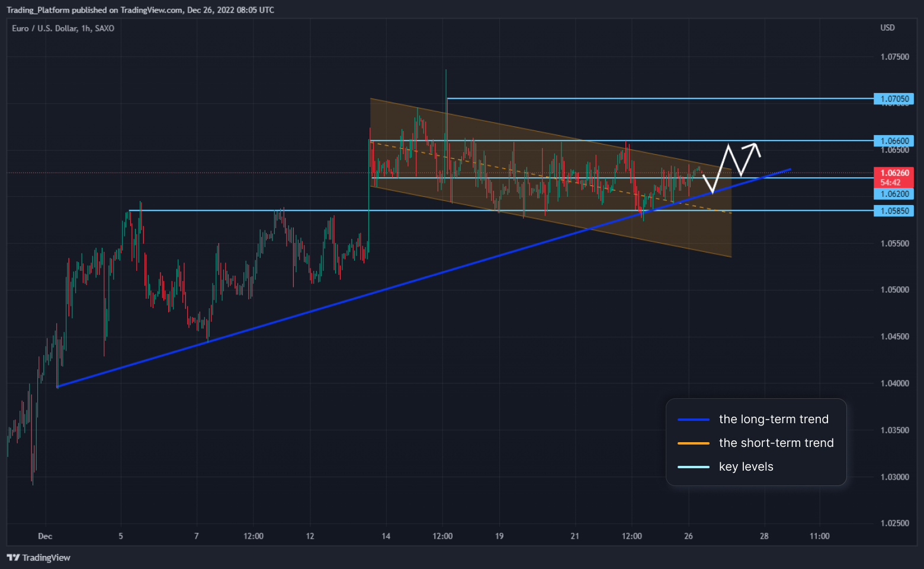Click the 1.03500 price axis value
924x569 pixels.
(894, 430)
